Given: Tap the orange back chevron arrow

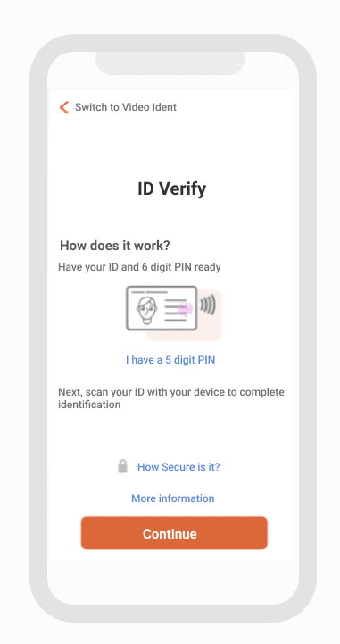Looking at the screenshot, I should click(64, 107).
